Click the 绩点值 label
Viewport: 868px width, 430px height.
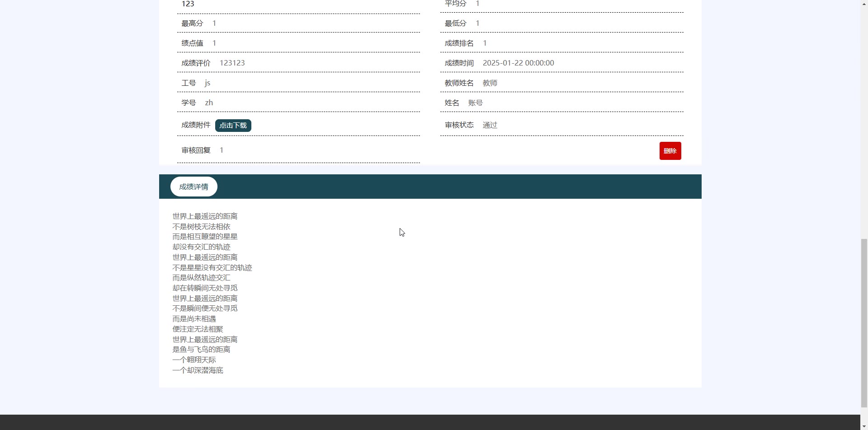click(x=193, y=43)
